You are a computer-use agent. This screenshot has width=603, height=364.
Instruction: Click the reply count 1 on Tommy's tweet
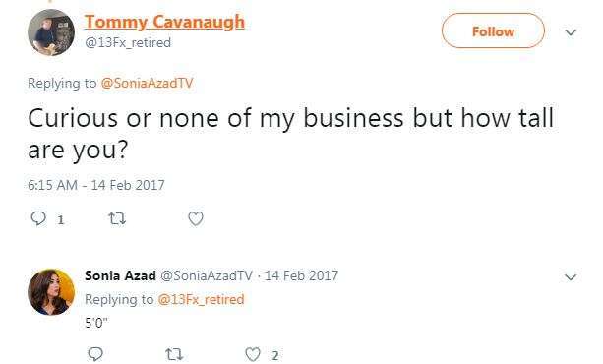coord(60,220)
